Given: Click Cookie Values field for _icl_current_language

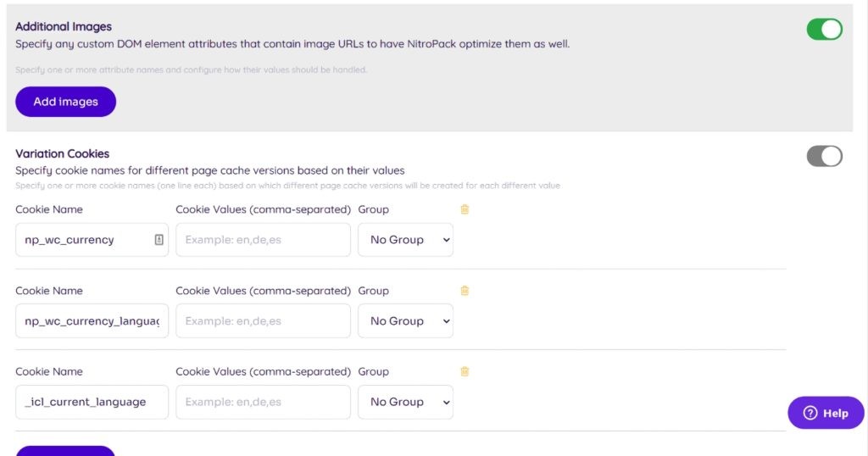Looking at the screenshot, I should click(x=263, y=402).
